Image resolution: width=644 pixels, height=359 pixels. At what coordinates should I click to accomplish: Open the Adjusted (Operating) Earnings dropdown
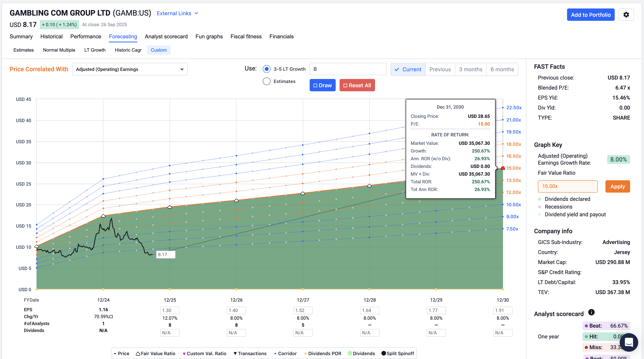[x=130, y=69]
